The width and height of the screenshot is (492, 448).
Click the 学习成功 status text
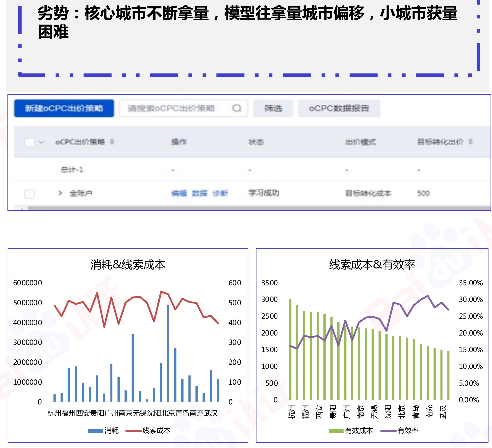(x=264, y=193)
